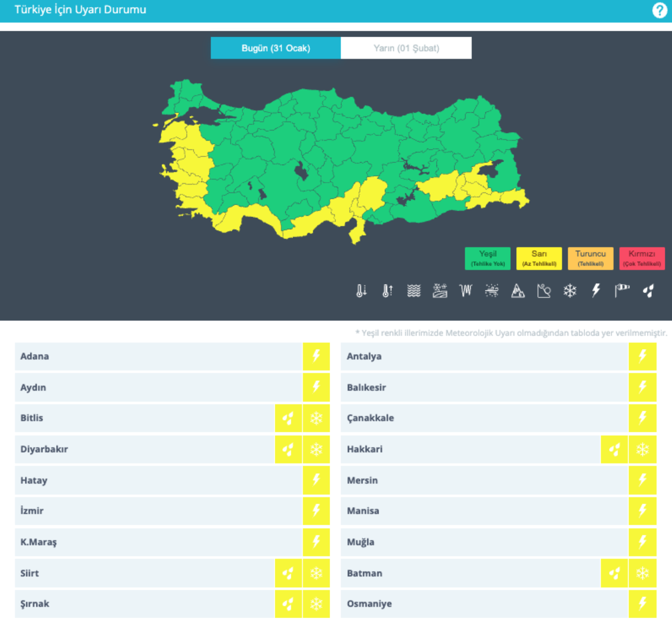672x624 pixels.
Task: Switch to Yarın (01 Şubat) tab
Action: tap(406, 48)
